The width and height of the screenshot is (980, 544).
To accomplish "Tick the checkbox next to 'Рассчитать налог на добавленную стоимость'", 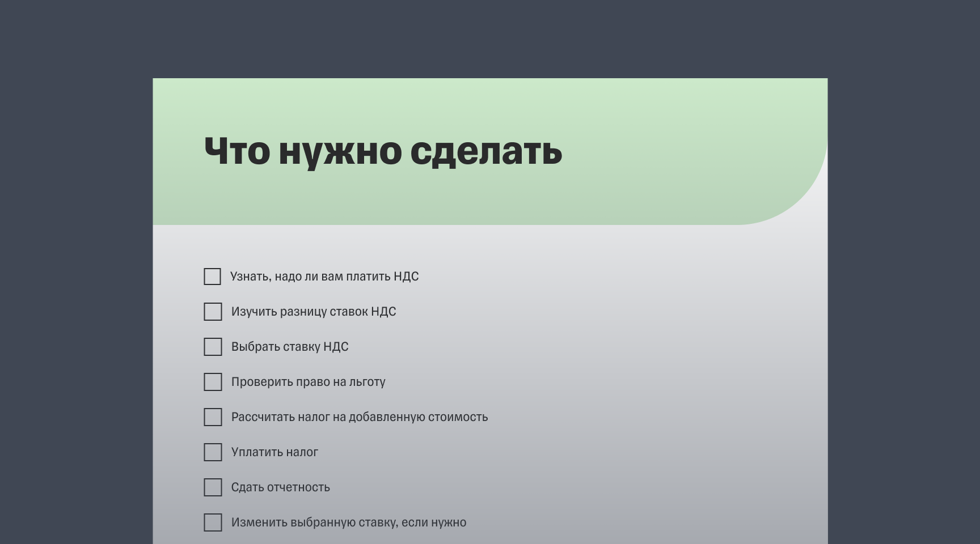I will click(x=213, y=417).
